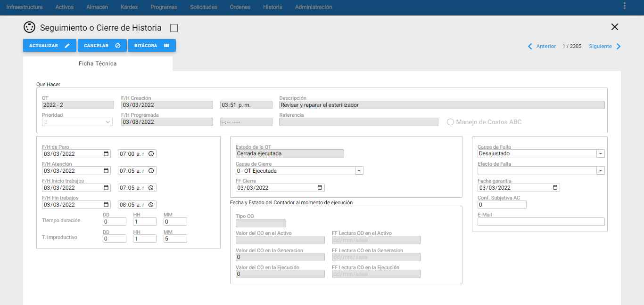Open the Almacén menu
The width and height of the screenshot is (644, 305).
click(x=97, y=7)
